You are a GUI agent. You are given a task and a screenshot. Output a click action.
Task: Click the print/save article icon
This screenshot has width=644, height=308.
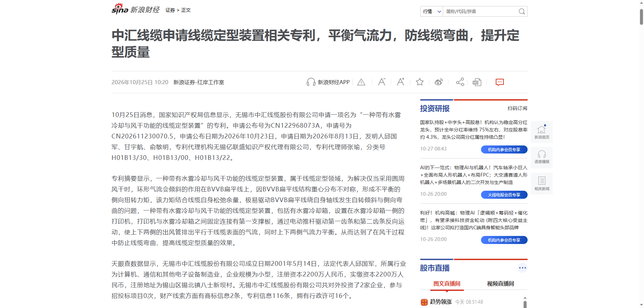(x=477, y=82)
